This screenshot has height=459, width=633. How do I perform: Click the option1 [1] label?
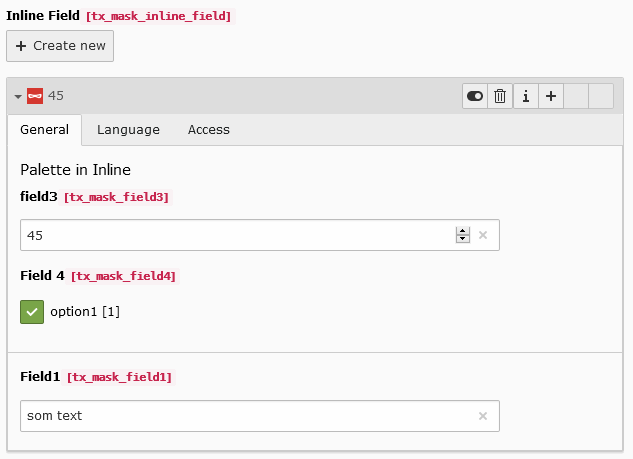[85, 312]
